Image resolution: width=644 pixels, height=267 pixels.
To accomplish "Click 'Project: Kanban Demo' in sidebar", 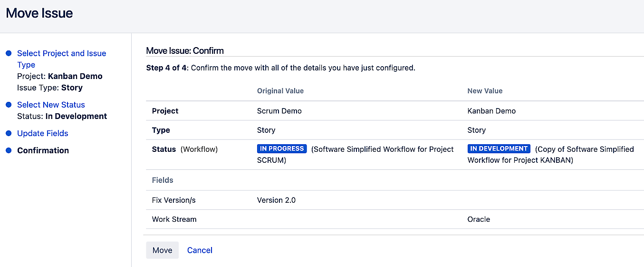I will point(60,76).
